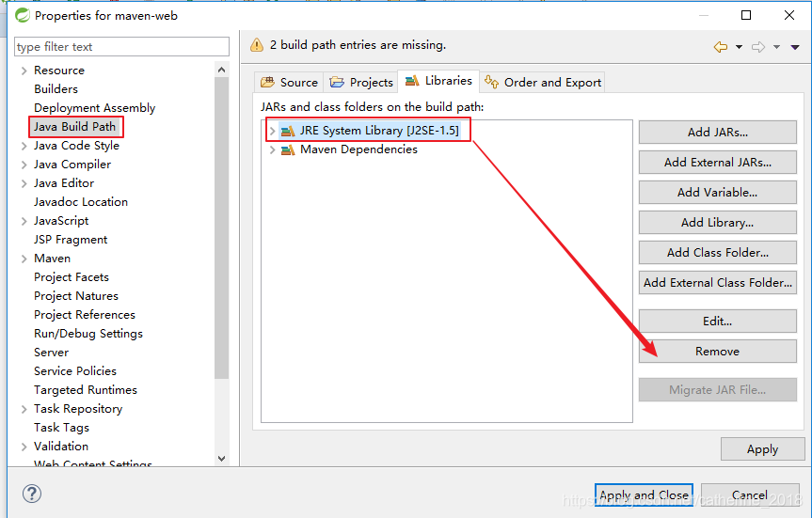Screen dimensions: 812x518
Task: Open the view menu triangle dropdown
Action: (795, 47)
